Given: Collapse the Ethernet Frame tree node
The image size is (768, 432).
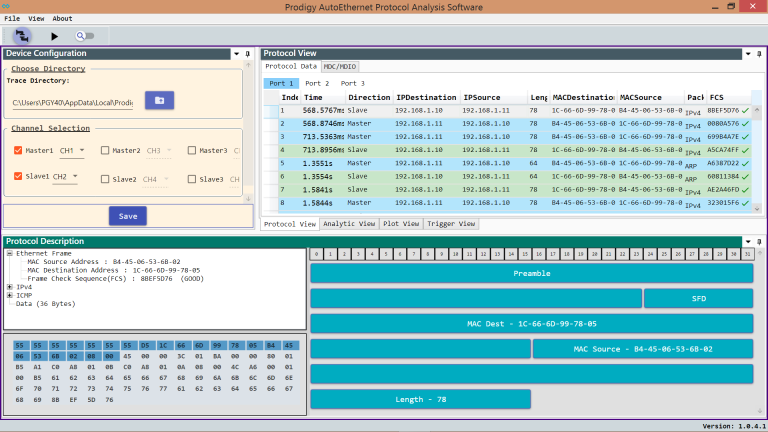Looking at the screenshot, I should (9, 253).
